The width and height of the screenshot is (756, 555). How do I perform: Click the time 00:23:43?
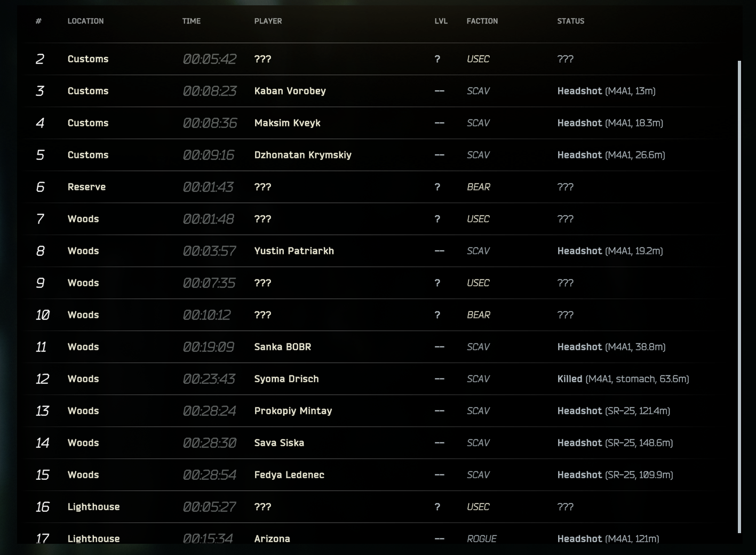click(x=209, y=379)
